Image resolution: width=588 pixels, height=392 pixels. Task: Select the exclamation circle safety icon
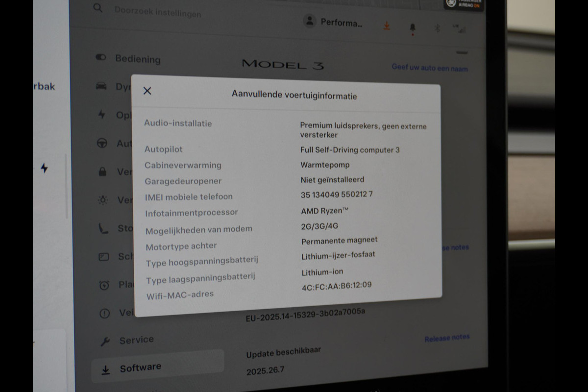coord(104,314)
